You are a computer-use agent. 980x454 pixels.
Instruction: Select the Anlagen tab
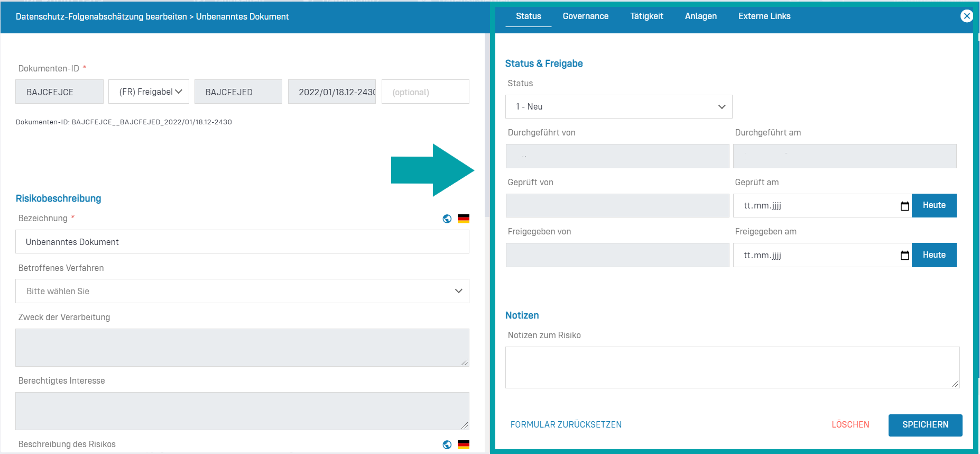(x=700, y=16)
